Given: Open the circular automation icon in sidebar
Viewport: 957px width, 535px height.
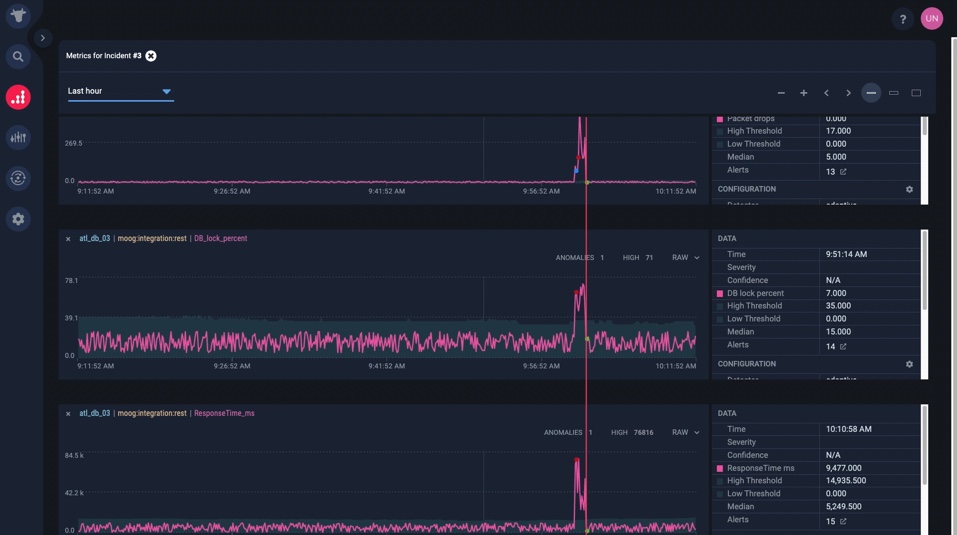Looking at the screenshot, I should tap(18, 178).
